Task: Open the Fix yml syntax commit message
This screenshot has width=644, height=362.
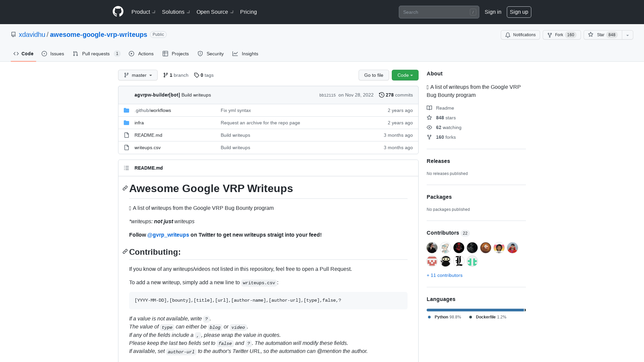Action: [x=236, y=110]
